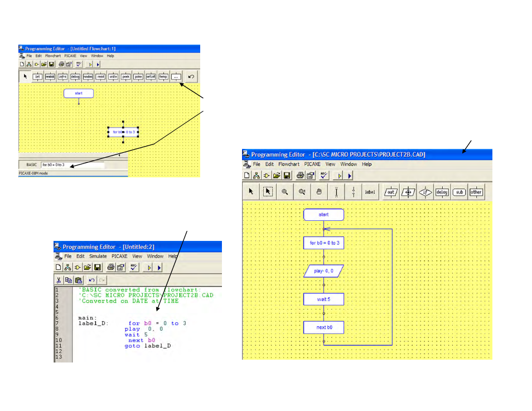This screenshot has height=411, width=532.
Task: Click the Cut scissors icon in Untitled:2 window
Action: point(59,280)
